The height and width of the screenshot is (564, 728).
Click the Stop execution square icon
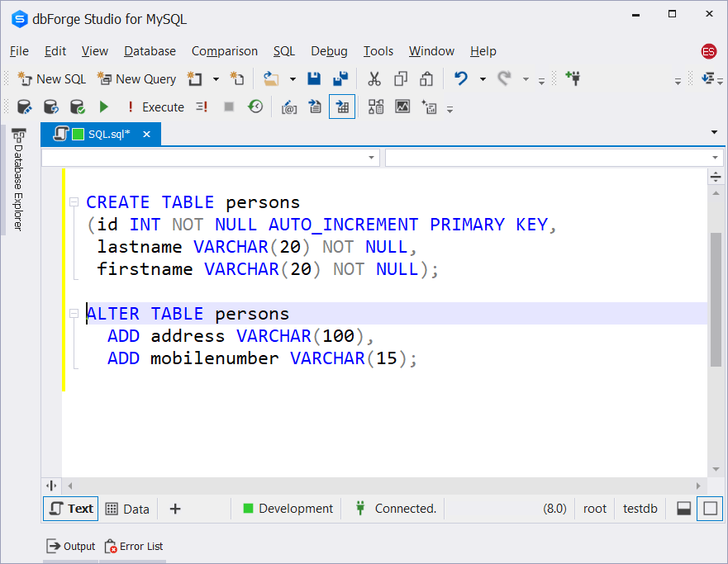[x=228, y=107]
